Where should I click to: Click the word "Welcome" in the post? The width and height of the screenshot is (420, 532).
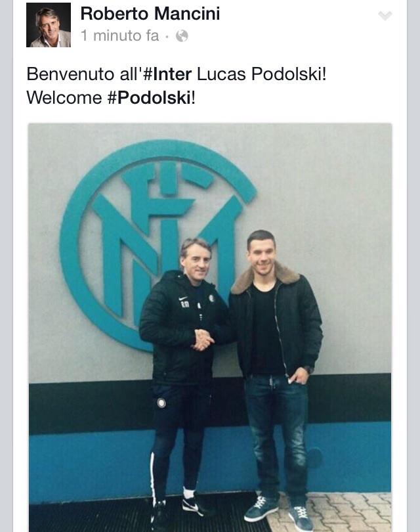coord(64,98)
